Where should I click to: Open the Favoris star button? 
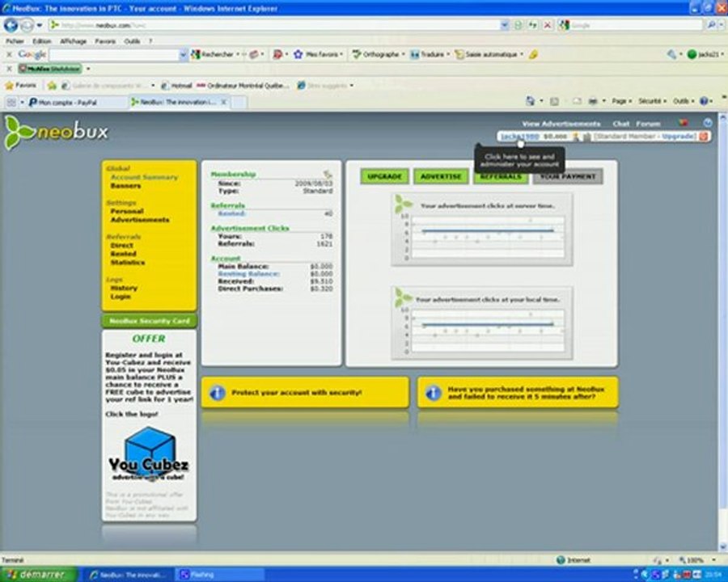coord(20,86)
